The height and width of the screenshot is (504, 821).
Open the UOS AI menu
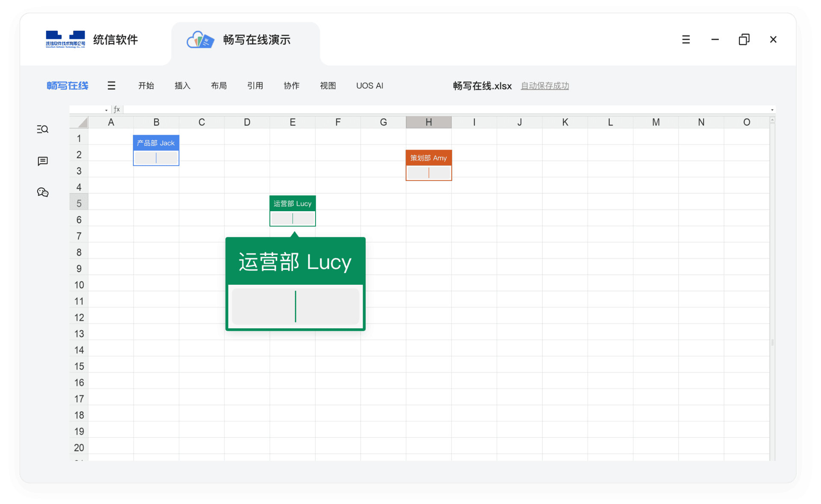pyautogui.click(x=369, y=85)
